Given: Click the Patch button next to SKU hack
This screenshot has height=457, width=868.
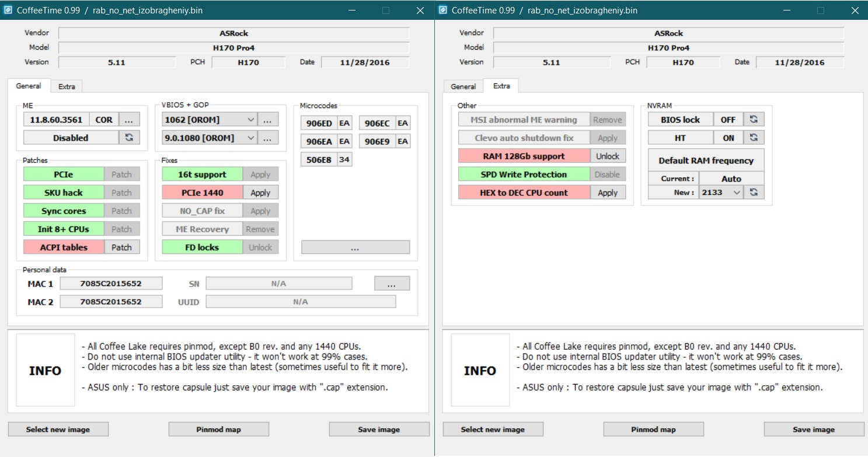Looking at the screenshot, I should (122, 193).
